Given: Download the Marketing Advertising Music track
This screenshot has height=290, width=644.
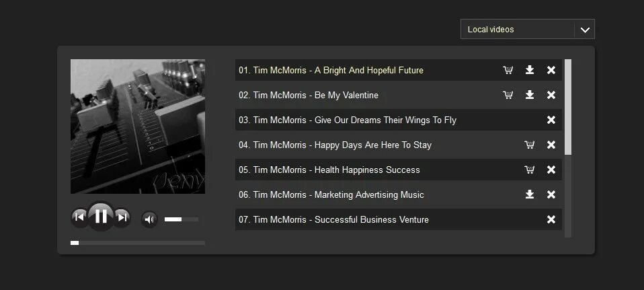Looking at the screenshot, I should (x=530, y=194).
